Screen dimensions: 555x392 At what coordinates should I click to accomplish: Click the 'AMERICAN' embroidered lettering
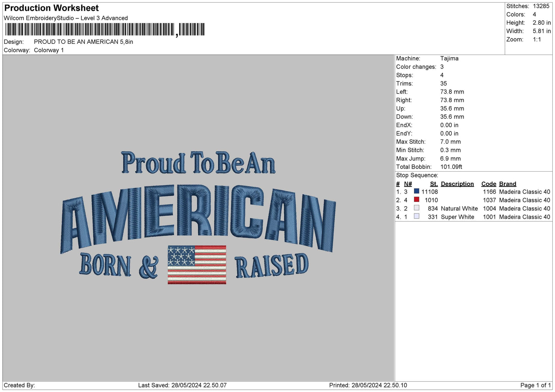tap(198, 219)
